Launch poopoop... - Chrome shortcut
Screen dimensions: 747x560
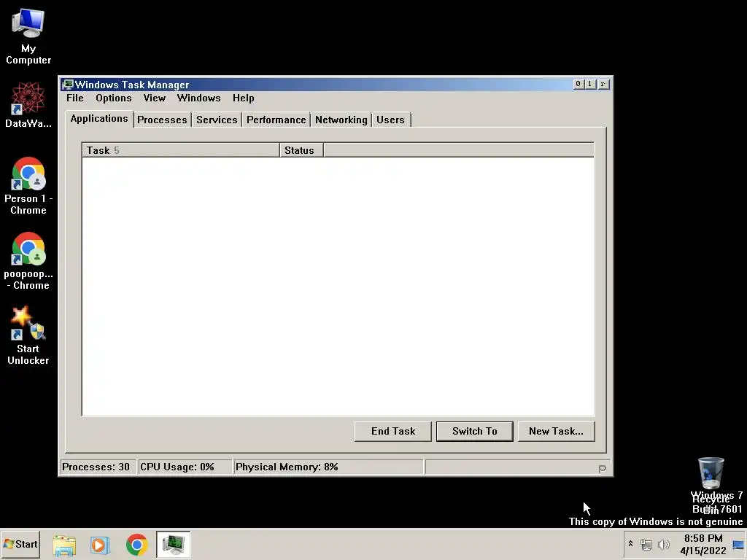tap(28, 261)
